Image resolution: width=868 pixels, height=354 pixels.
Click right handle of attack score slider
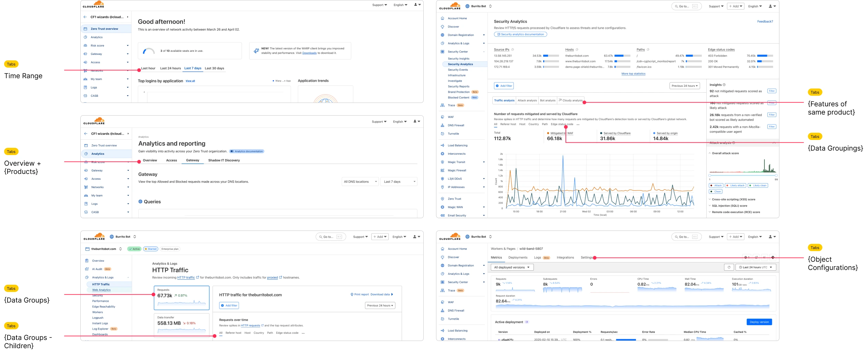coord(776,175)
